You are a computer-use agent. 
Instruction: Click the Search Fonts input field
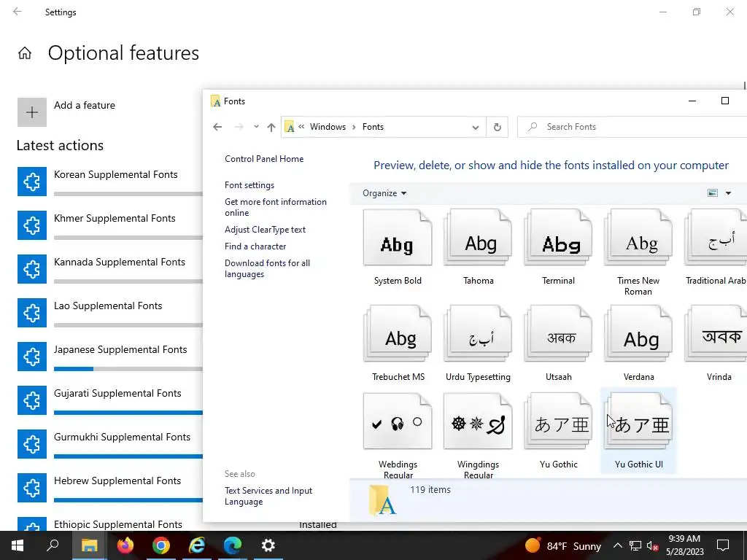[634, 127]
